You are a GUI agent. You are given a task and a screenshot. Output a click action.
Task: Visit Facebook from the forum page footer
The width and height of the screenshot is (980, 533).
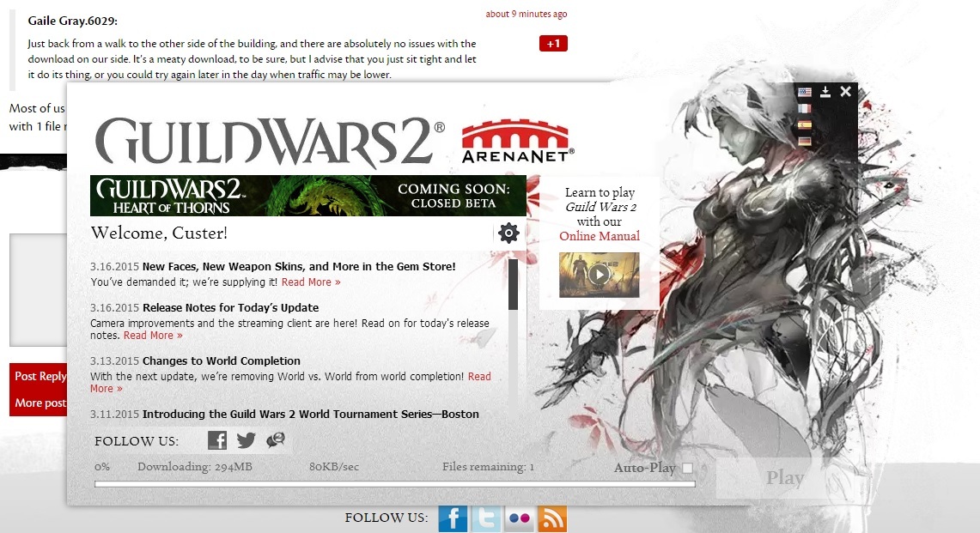(453, 518)
